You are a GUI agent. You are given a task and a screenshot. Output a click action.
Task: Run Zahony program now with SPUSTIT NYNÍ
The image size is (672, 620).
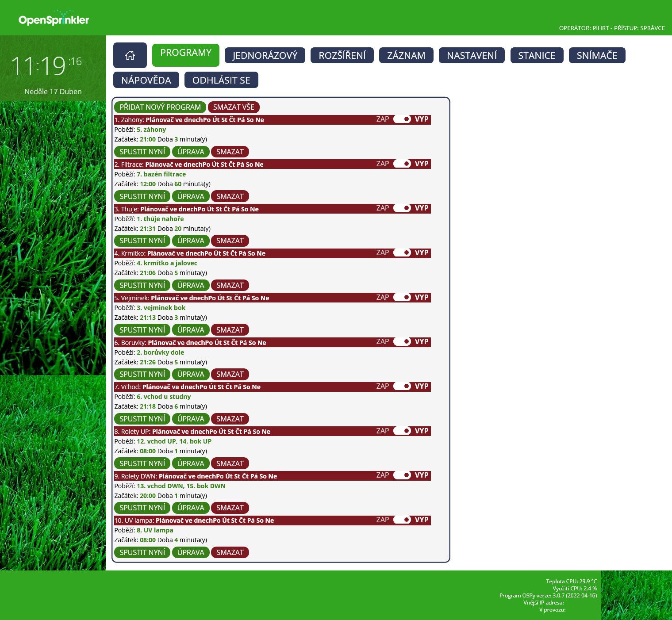pyautogui.click(x=142, y=152)
